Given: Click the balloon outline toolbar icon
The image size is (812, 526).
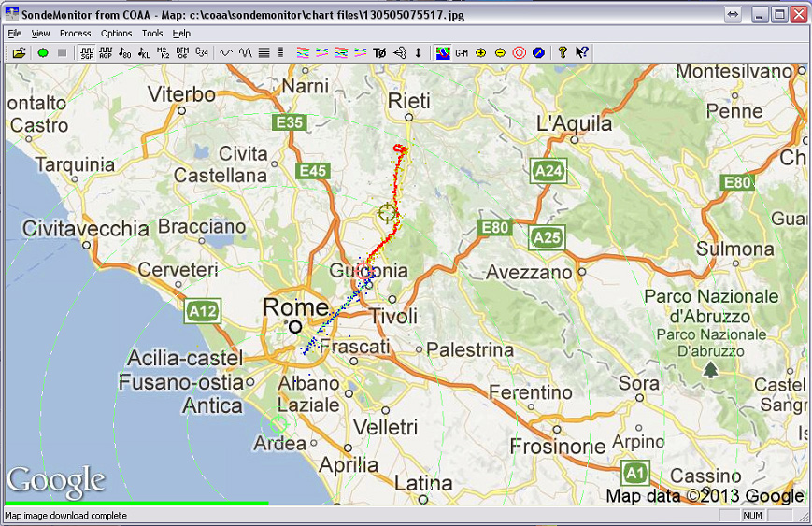Looking at the screenshot, I should tap(399, 53).
